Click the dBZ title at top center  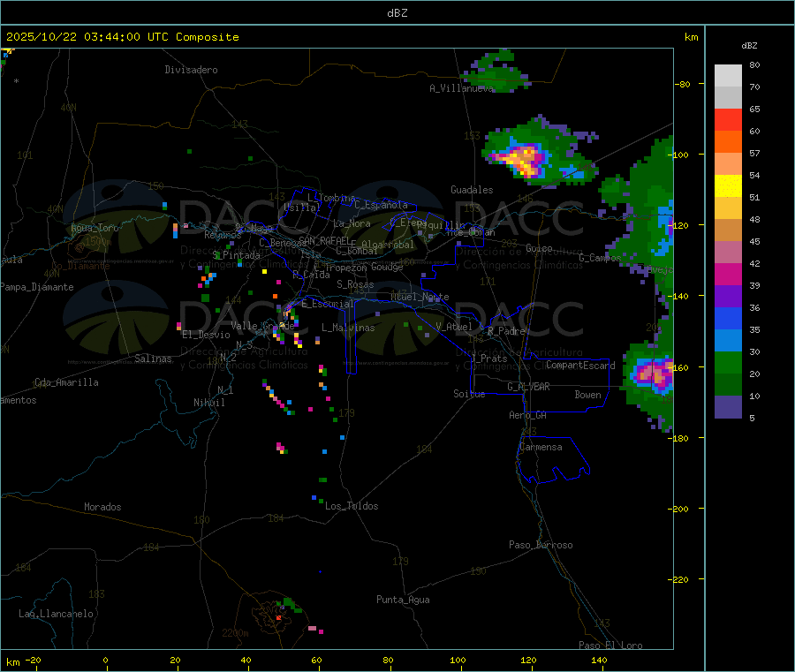(x=397, y=13)
